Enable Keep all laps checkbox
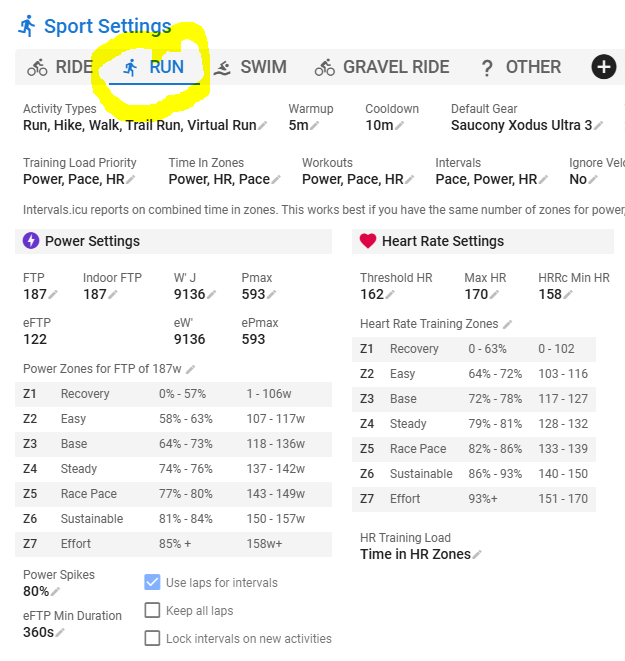625x661 pixels. point(152,610)
